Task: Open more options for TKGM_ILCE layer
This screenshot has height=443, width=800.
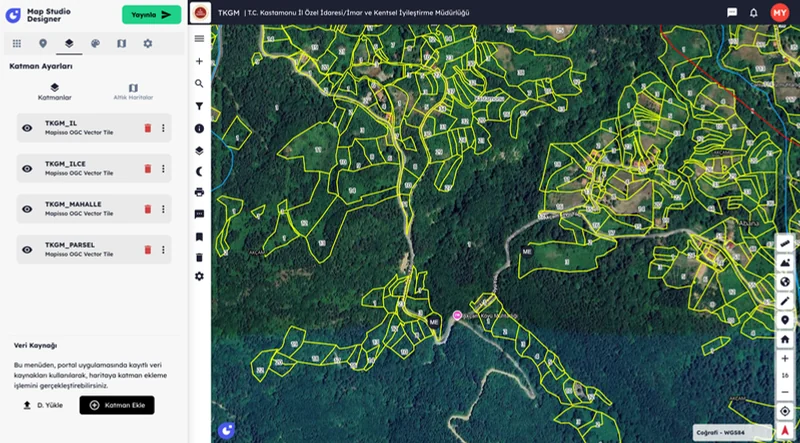Action: point(163,168)
